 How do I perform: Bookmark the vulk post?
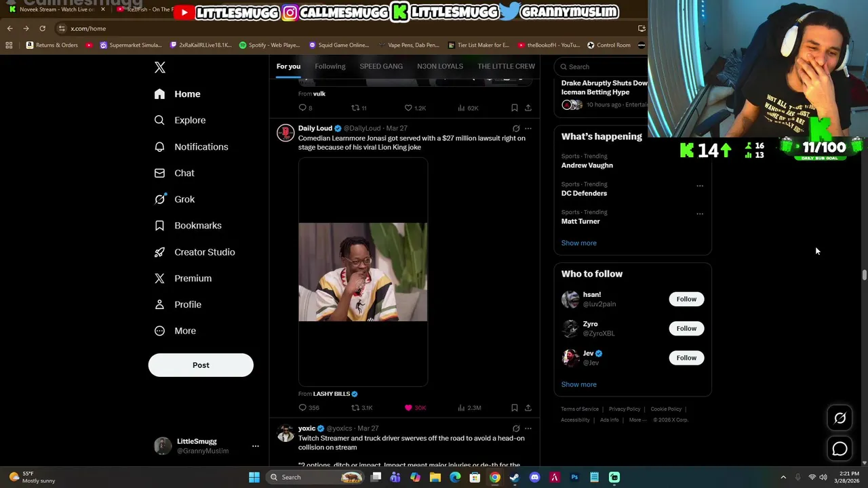click(x=515, y=108)
